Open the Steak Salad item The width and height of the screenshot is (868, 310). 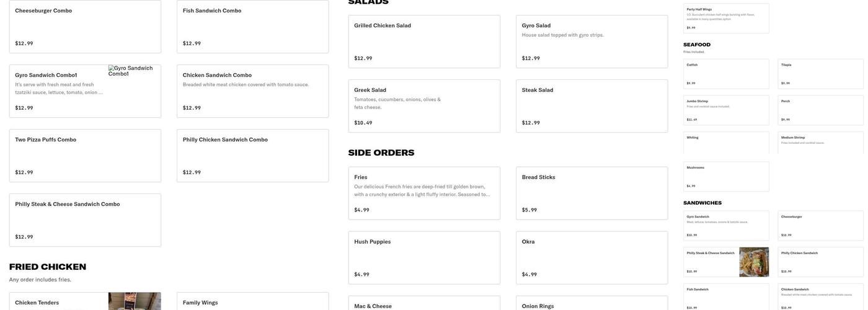click(x=591, y=106)
